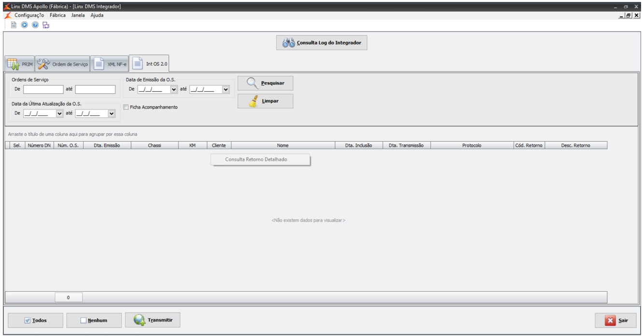Click the Linx logo icon beside Configuração
This screenshot has width=644, height=336.
click(7, 15)
